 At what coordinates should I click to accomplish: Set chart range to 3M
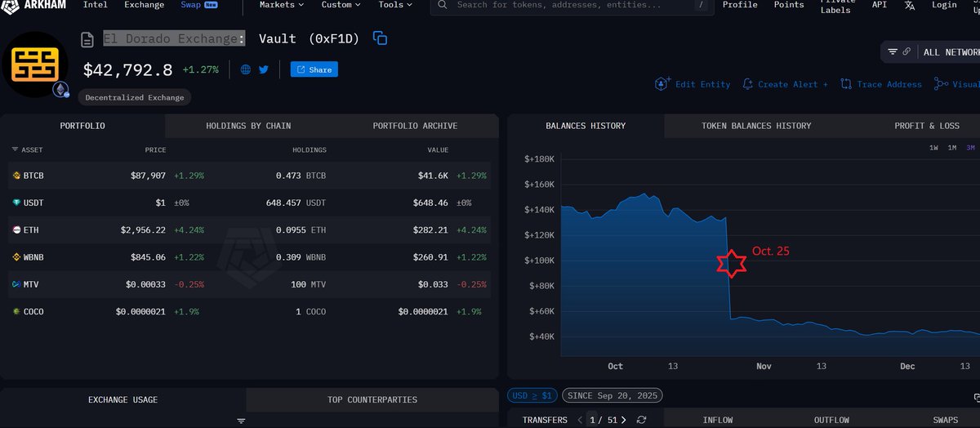[x=971, y=148]
